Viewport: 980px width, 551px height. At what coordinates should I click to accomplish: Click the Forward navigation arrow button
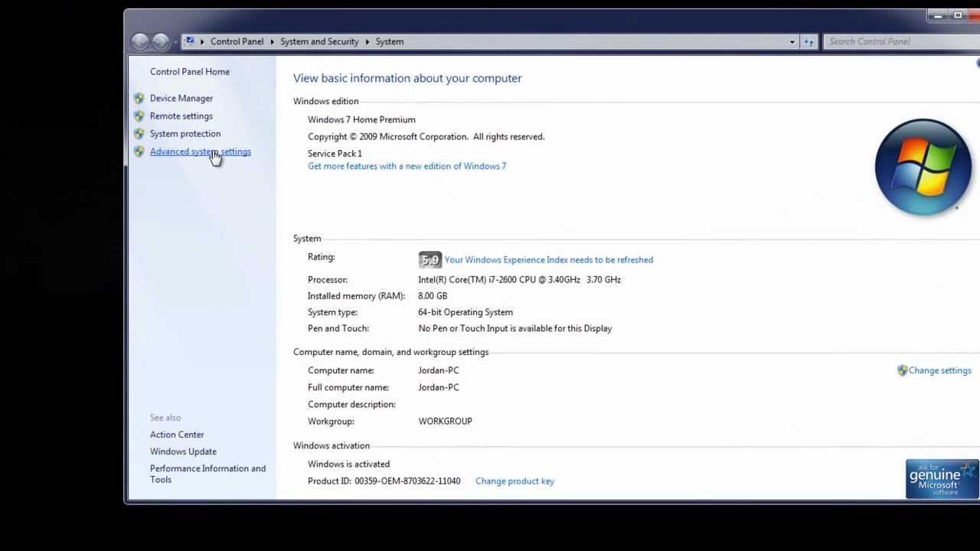coord(160,41)
